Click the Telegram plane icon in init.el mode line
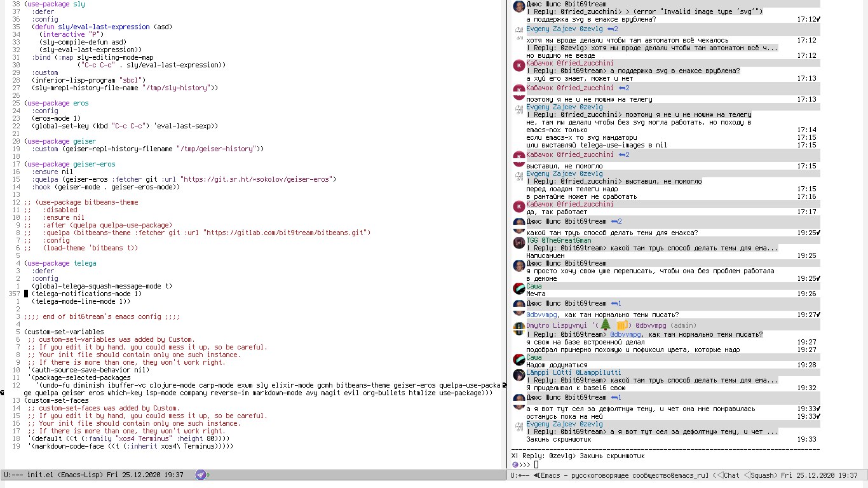Image resolution: width=868 pixels, height=488 pixels. (x=200, y=475)
